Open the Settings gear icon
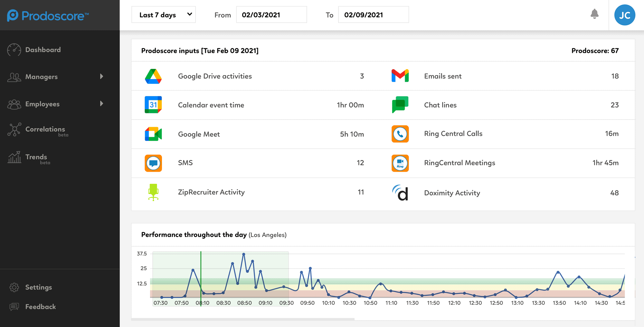 pos(14,287)
